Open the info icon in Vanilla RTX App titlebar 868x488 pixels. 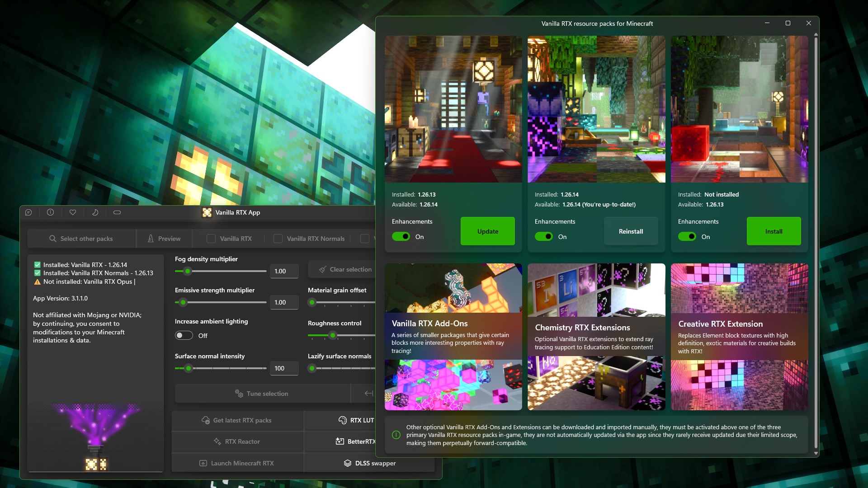50,212
